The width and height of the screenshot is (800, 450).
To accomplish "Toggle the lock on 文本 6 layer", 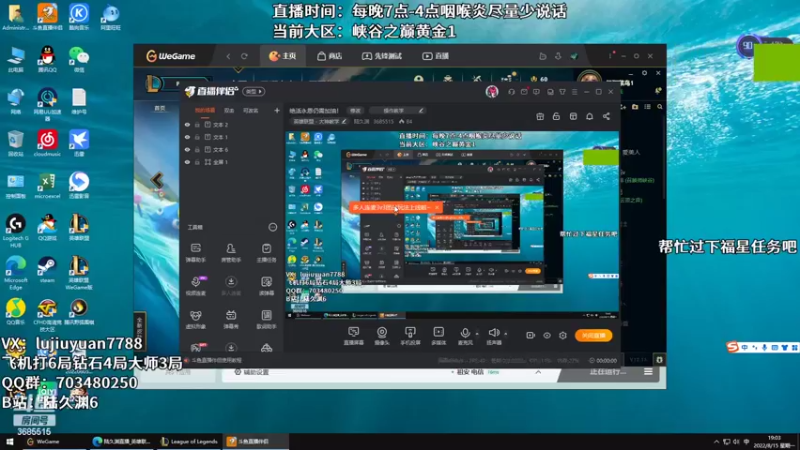I will [197, 149].
